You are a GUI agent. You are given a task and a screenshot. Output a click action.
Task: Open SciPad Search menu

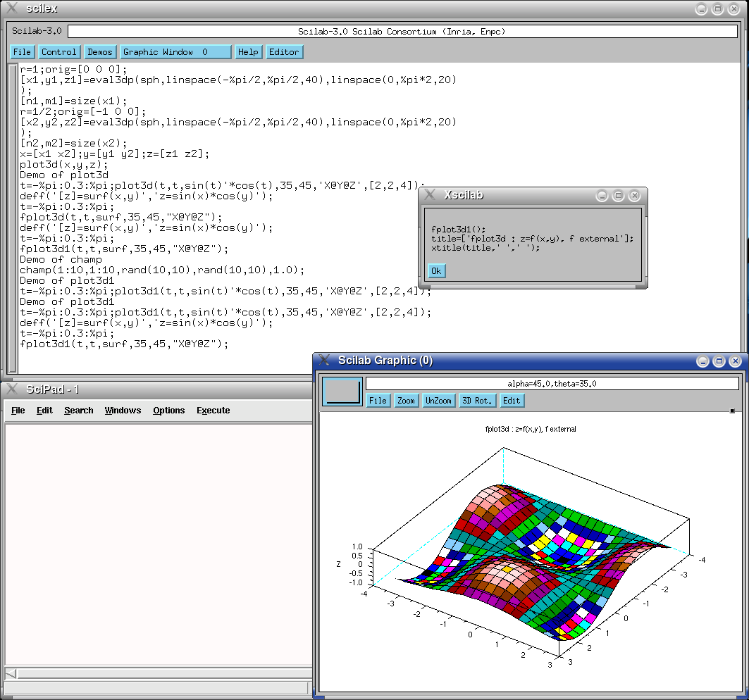click(x=79, y=410)
